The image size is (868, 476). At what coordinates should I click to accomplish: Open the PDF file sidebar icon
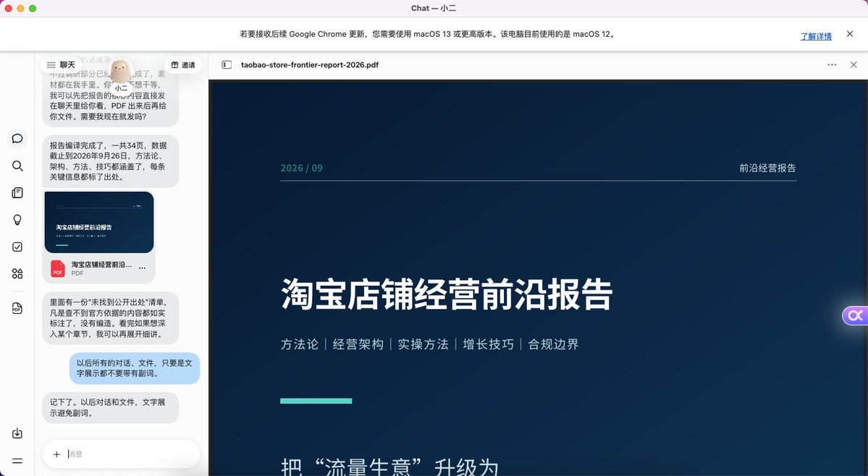pos(17,308)
